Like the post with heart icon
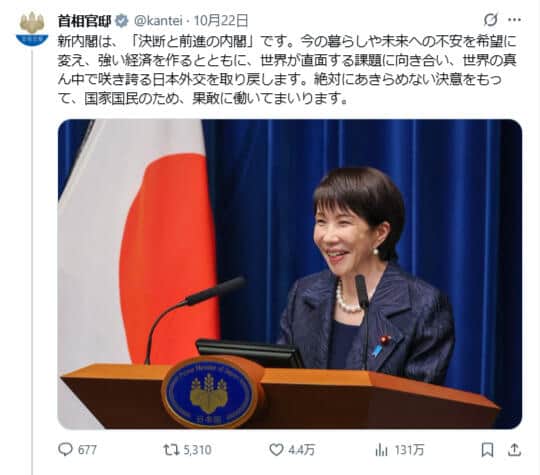Screen dimensions: 540x475 276,450
